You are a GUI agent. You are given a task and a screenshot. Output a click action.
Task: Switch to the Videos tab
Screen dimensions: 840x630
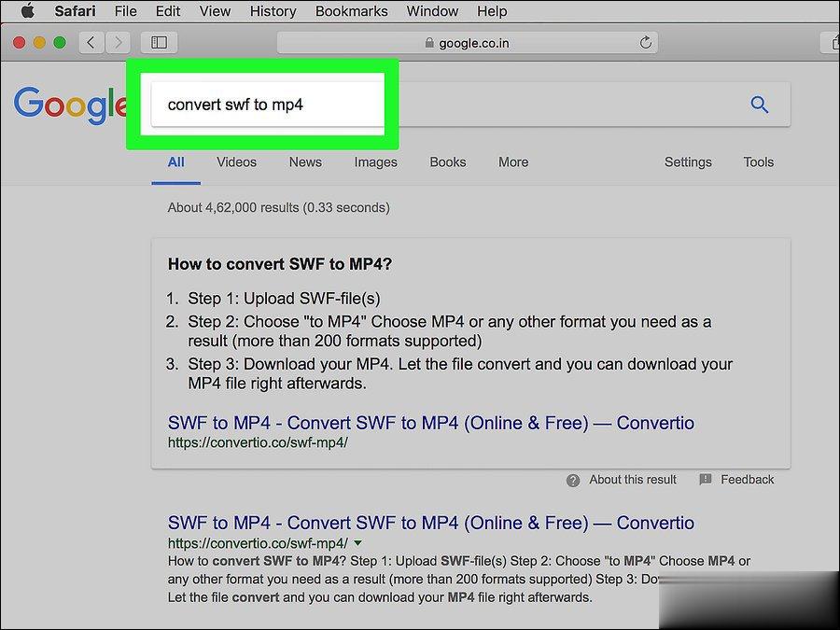(236, 161)
